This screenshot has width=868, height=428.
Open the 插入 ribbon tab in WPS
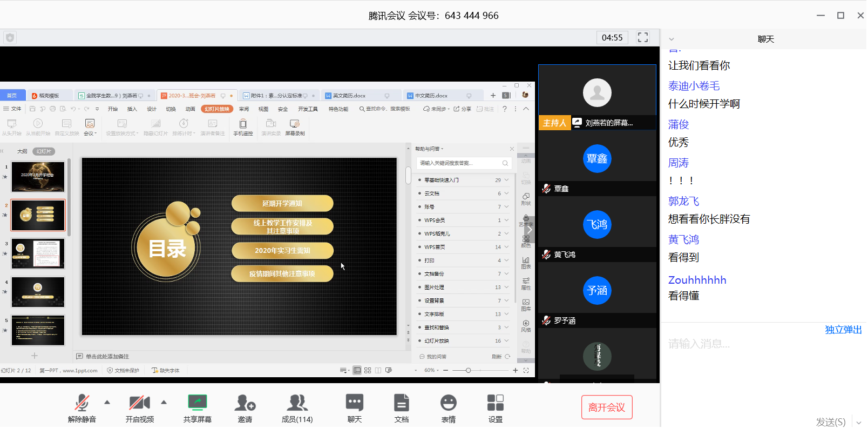132,109
